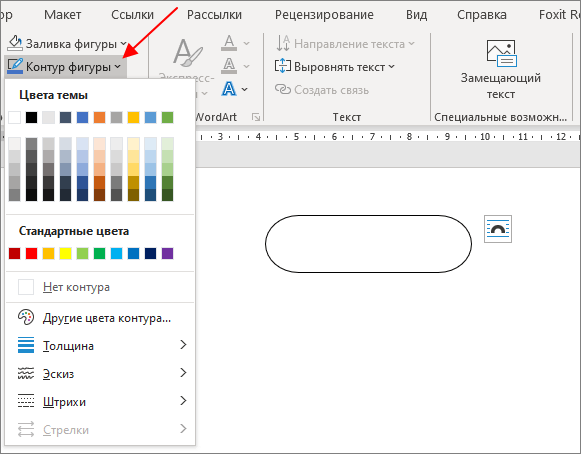Click the Выровнять текст icon

pyautogui.click(x=283, y=66)
